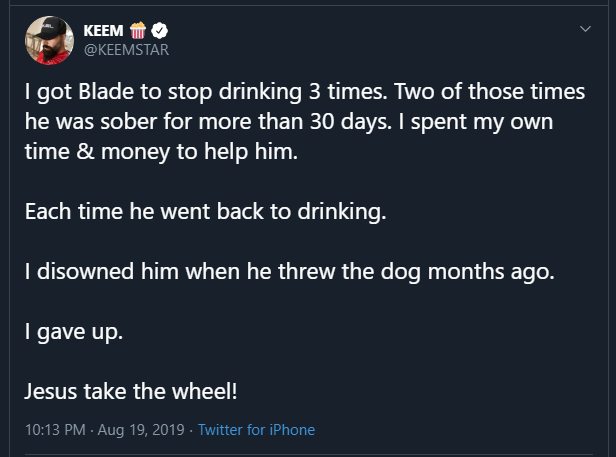This screenshot has height=457, width=616.
Task: Click the popcorn emoji beside KEEM
Action: [x=138, y=30]
